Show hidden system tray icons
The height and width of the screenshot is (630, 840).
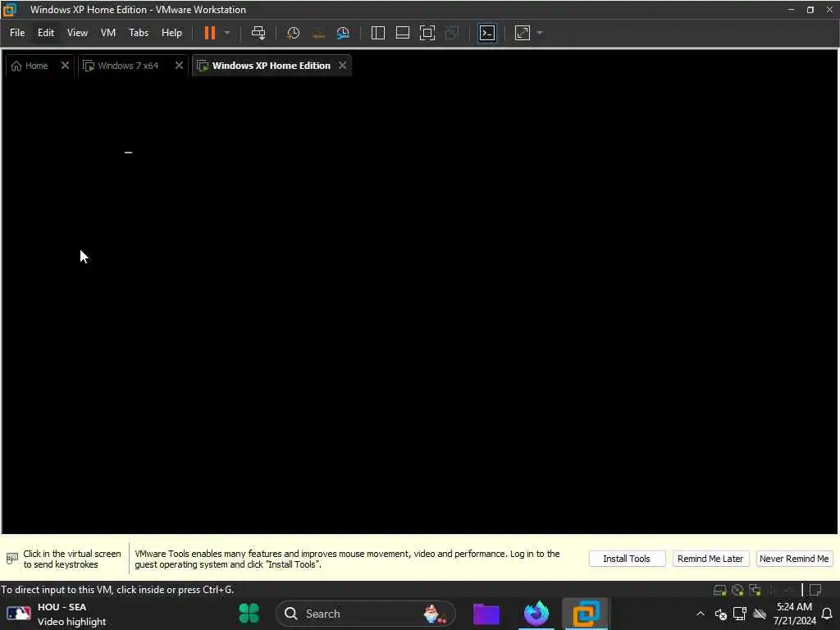tap(701, 614)
